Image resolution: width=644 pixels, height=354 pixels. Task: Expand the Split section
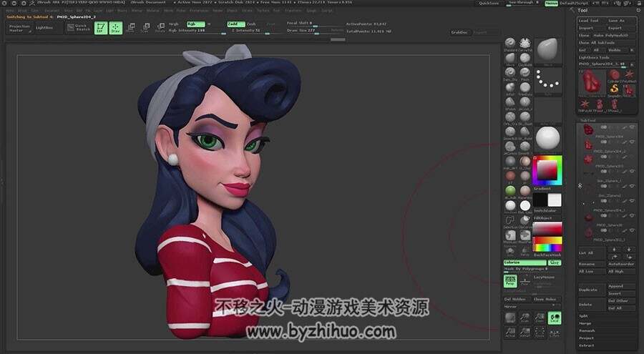(583, 316)
